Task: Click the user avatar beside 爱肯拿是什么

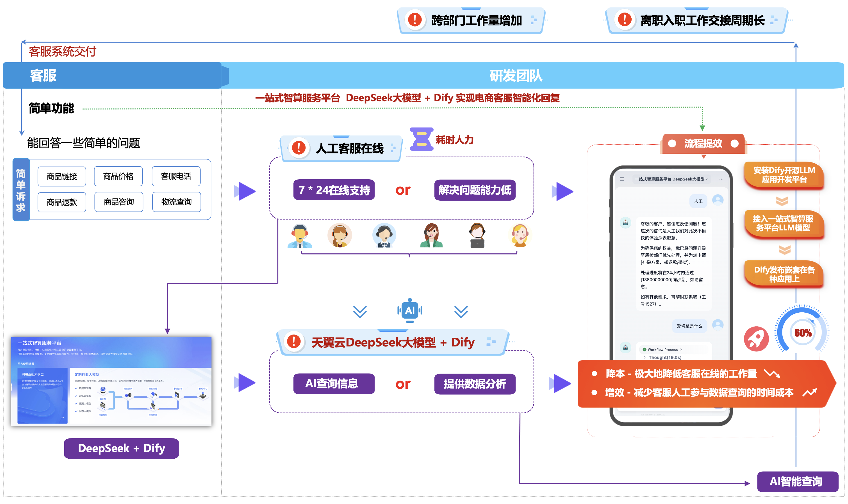Action: pos(717,325)
